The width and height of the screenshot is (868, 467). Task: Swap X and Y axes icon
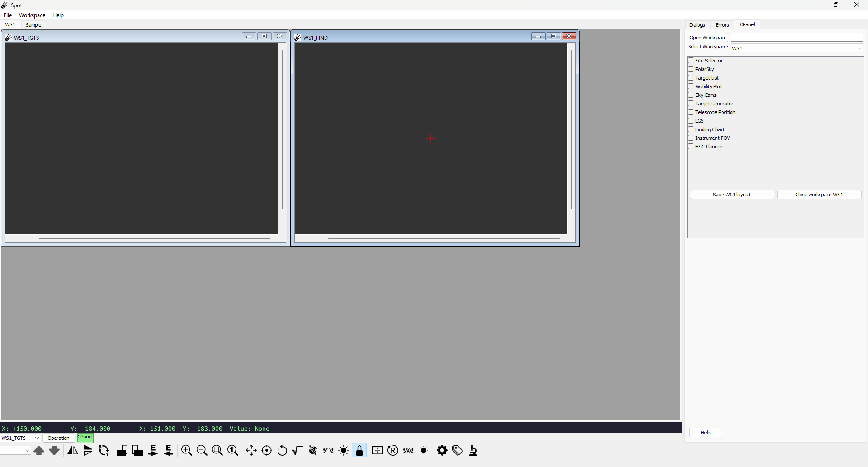(104, 451)
